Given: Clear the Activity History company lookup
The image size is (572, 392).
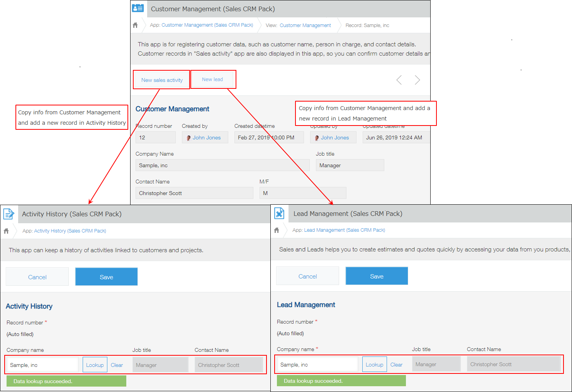Looking at the screenshot, I should [117, 364].
